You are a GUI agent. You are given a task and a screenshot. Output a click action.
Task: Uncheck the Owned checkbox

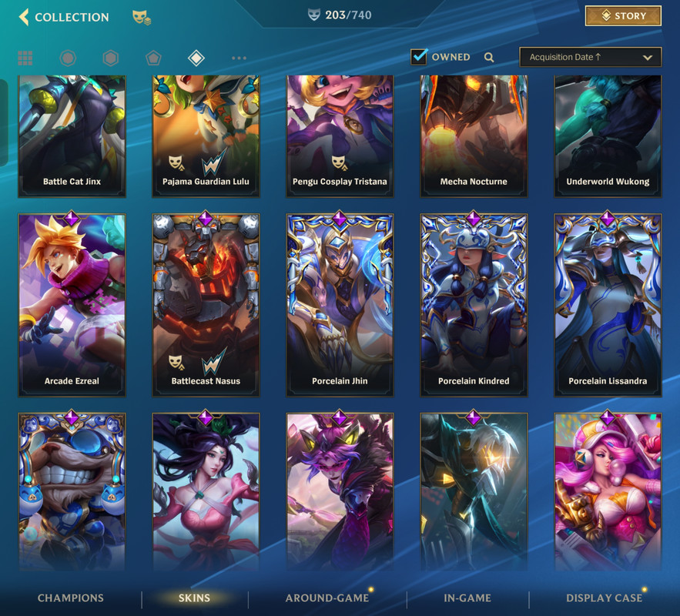click(419, 57)
